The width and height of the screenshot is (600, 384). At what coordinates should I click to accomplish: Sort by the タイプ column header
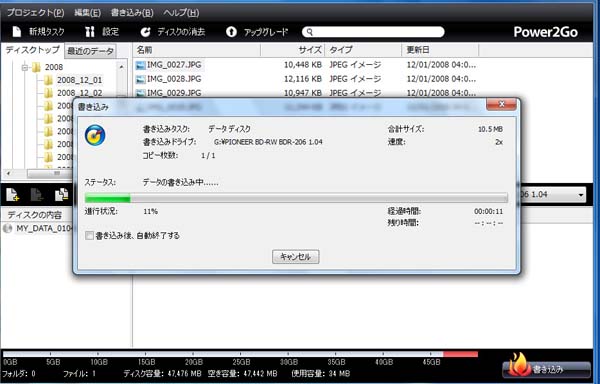363,50
